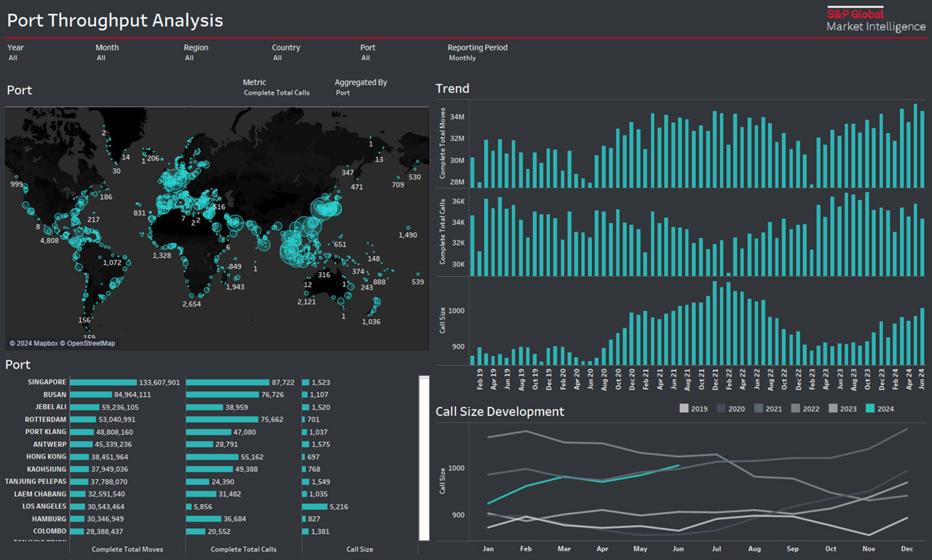Viewport: 932px width, 560px height.
Task: Open the Month filter dropdown
Action: click(101, 58)
